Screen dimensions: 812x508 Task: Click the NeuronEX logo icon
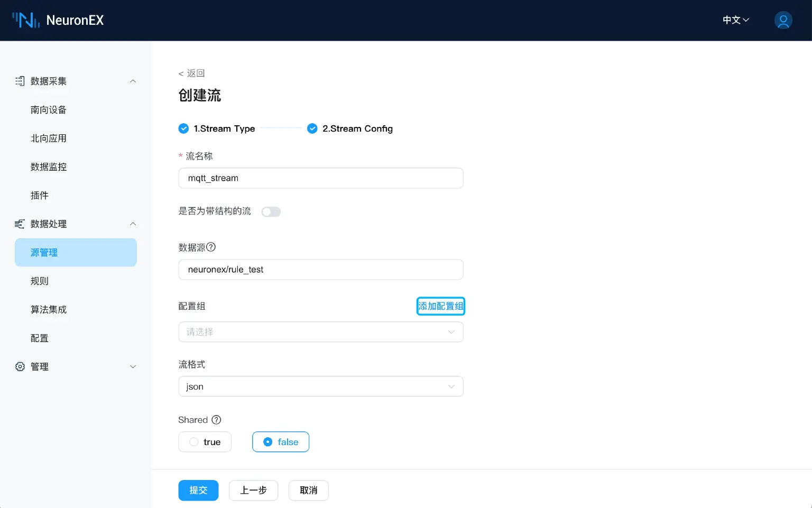25,20
